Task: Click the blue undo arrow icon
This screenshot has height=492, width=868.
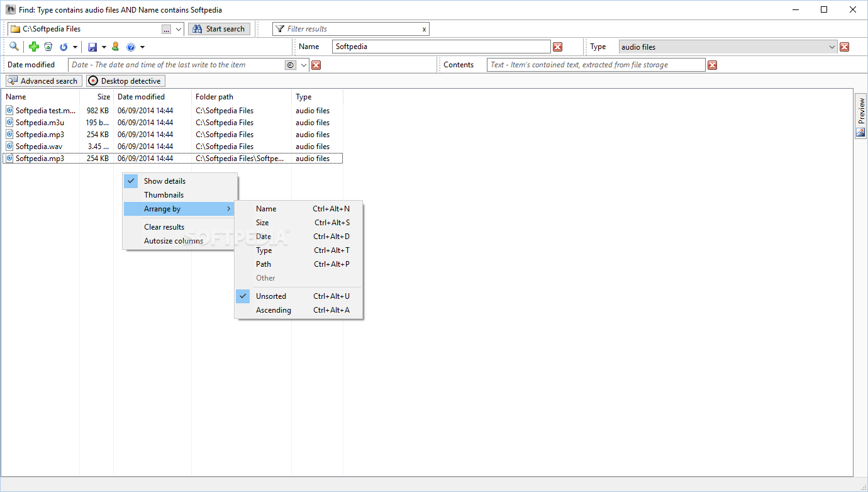Action: (x=64, y=47)
